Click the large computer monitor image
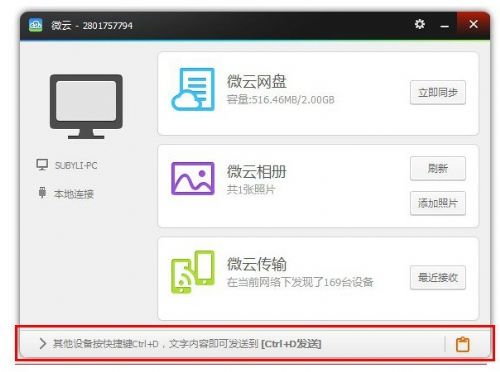This screenshot has width=500, height=372. pyautogui.click(x=86, y=106)
